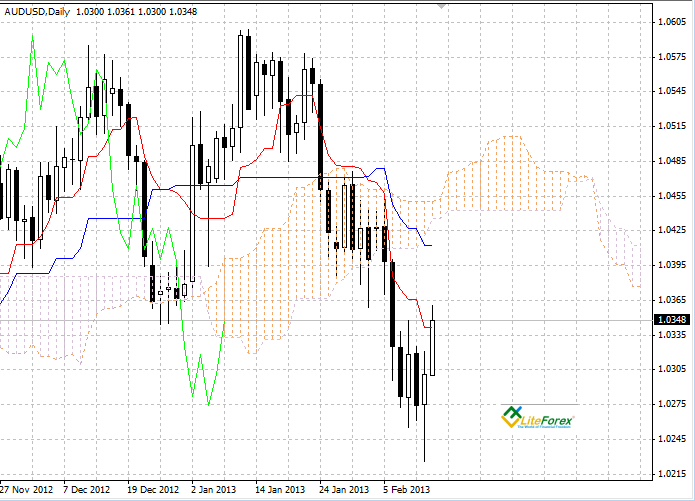Click the 1.0605 price scale label
The width and height of the screenshot is (695, 501).
[672, 22]
